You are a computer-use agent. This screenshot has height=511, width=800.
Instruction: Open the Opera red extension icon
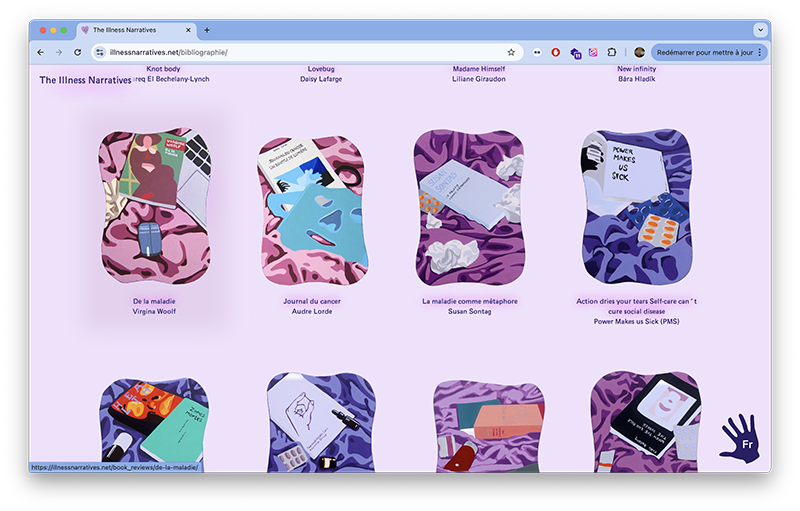[556, 52]
